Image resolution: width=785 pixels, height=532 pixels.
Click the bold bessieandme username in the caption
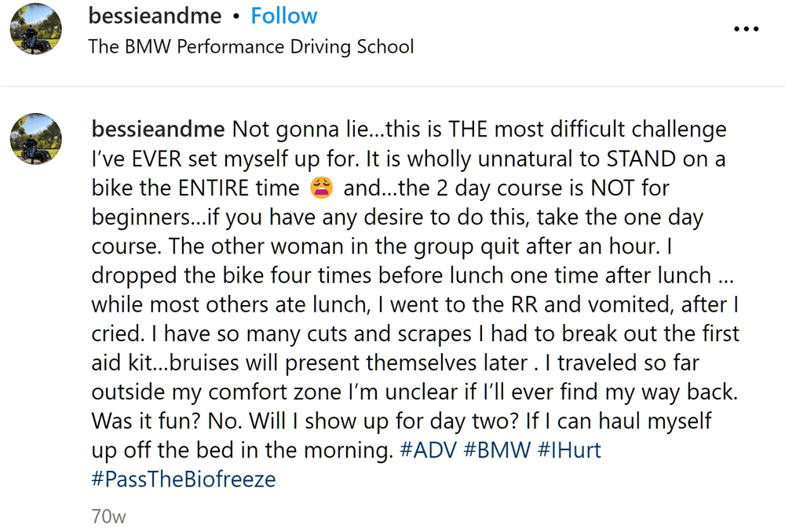pos(159,129)
